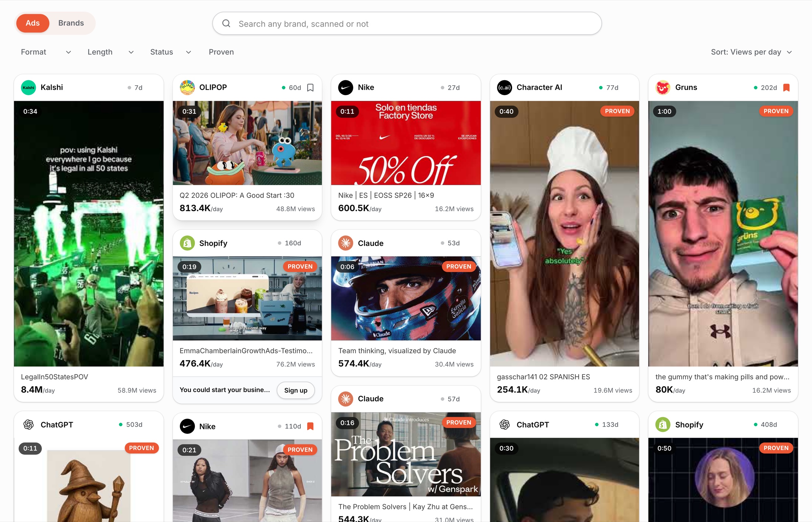Click the '19.6M views' text on Character AI card
812x522 pixels.
coord(613,390)
